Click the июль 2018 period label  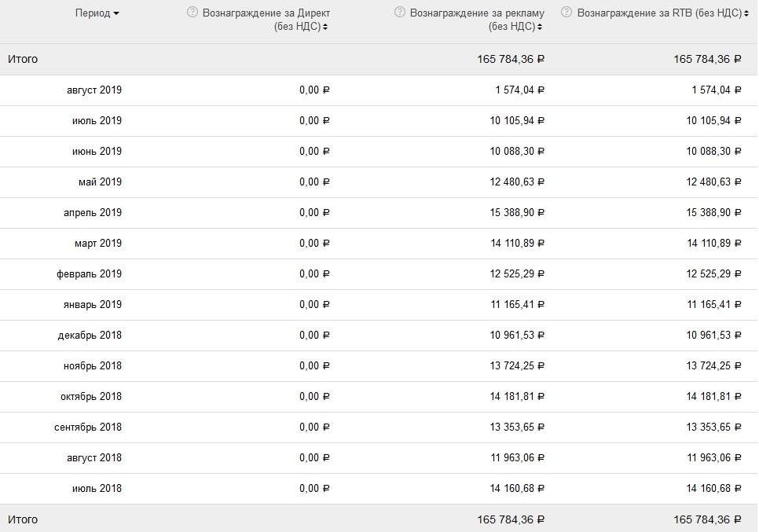coord(97,489)
